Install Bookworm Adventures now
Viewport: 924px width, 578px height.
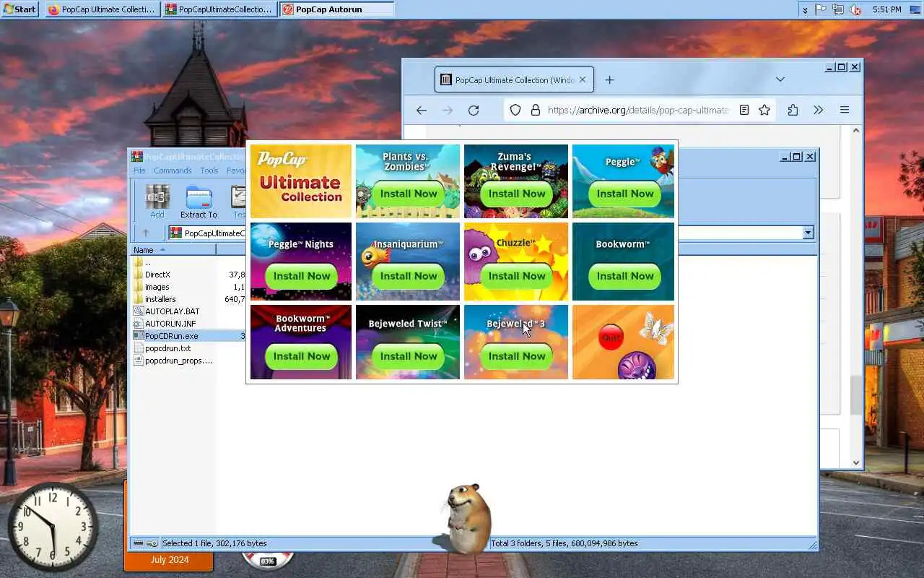click(x=302, y=356)
